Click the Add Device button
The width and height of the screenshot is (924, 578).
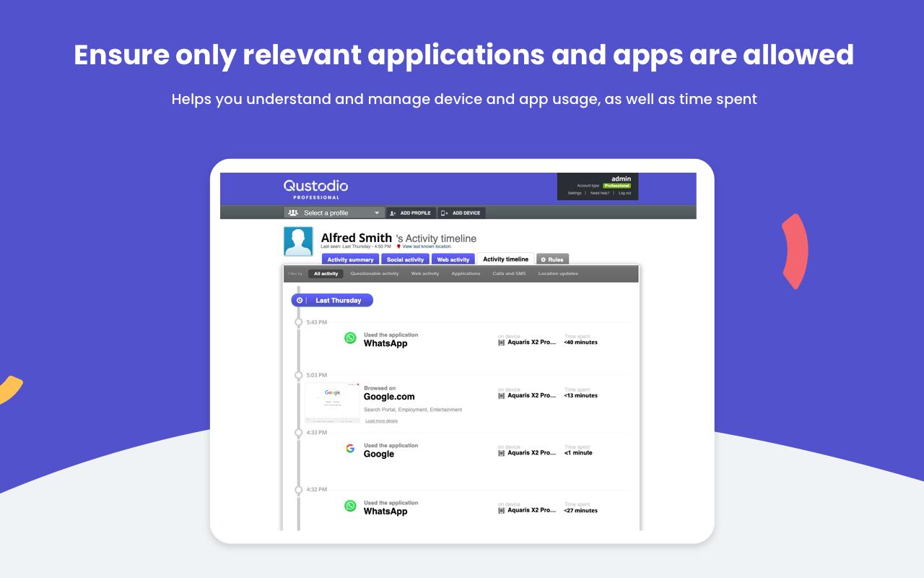(x=461, y=212)
